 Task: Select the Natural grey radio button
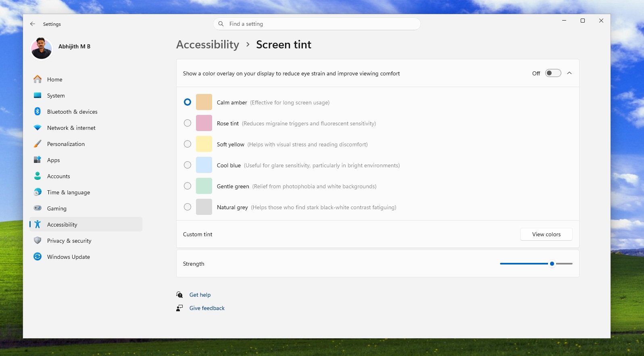188,207
